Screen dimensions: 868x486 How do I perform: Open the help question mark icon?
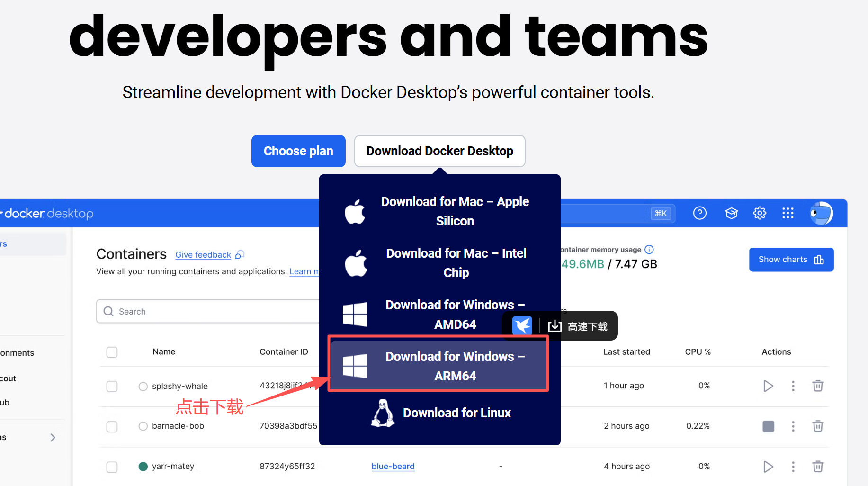click(699, 213)
